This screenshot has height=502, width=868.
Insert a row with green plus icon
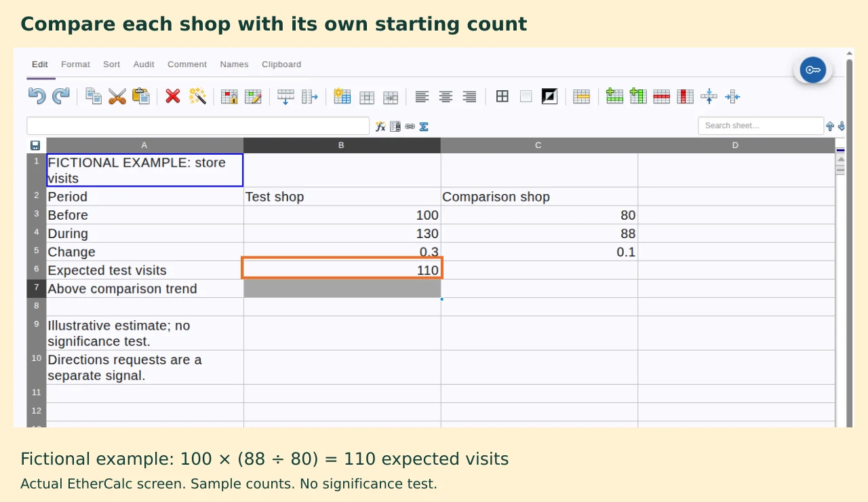pos(614,96)
